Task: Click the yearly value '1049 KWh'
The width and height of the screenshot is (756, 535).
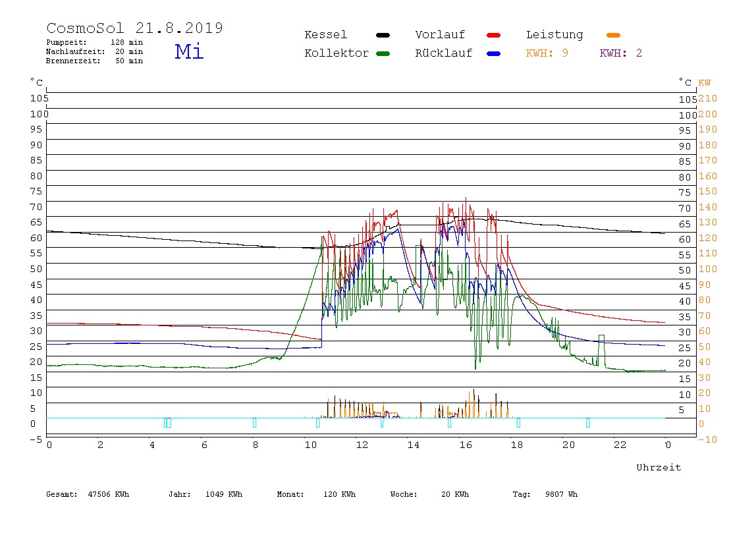Action: (224, 494)
